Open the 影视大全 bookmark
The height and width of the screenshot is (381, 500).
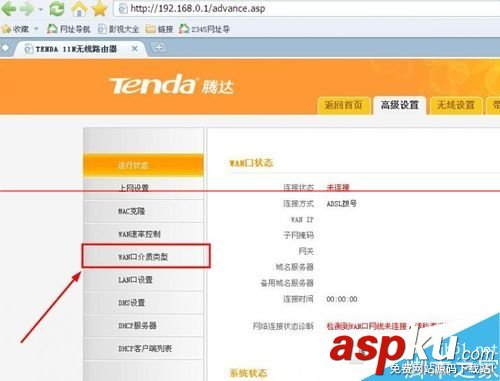(118, 29)
